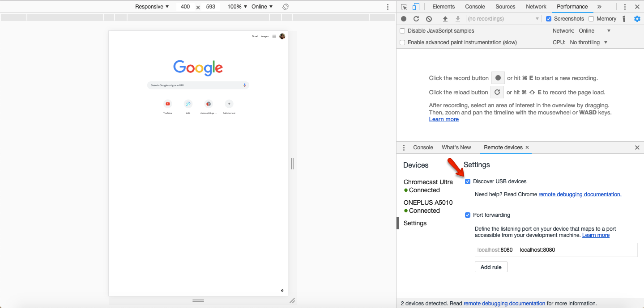Clear recordings with the block icon
The image size is (644, 308).
coord(428,18)
